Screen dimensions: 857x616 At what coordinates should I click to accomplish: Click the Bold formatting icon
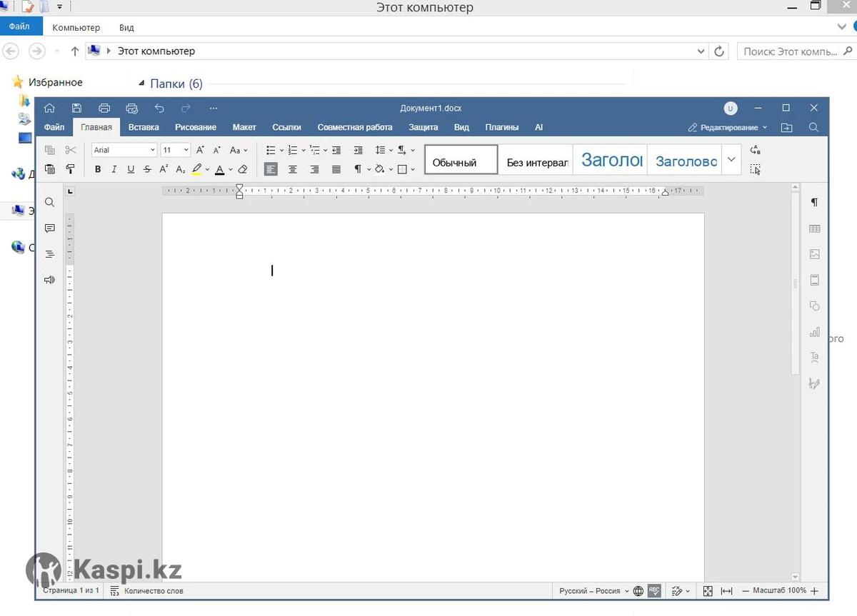point(98,169)
